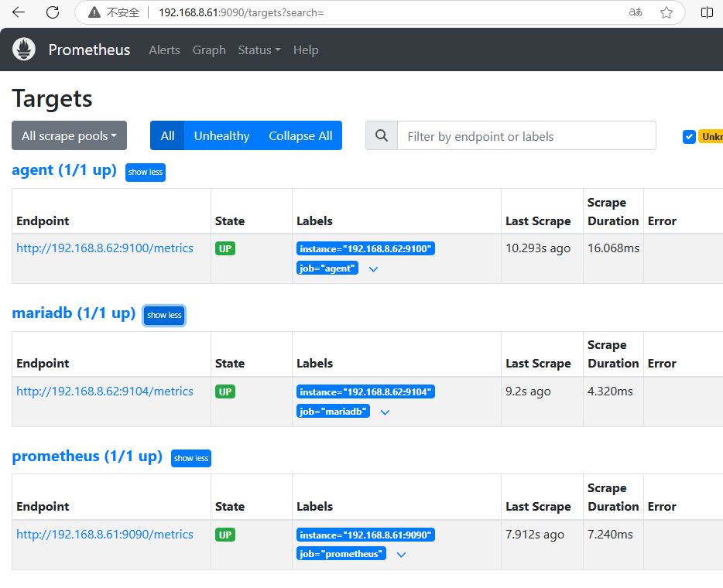Open the browser split screen icon

tap(707, 12)
